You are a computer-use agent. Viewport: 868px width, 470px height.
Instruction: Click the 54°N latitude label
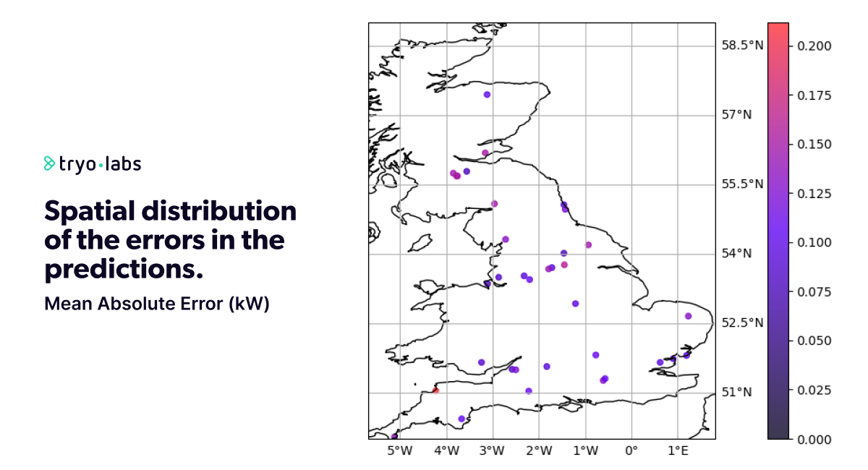tap(736, 253)
